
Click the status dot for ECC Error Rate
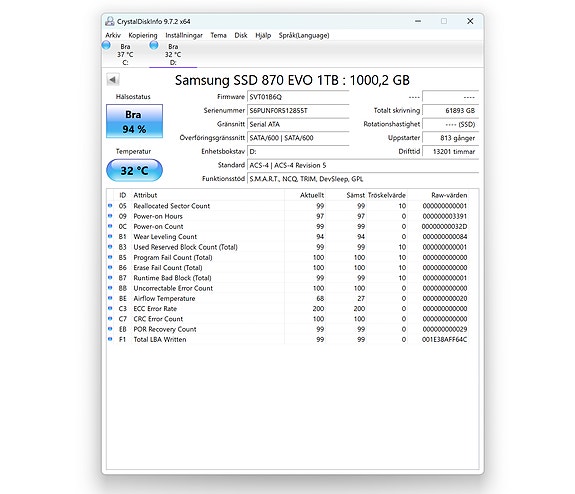pyautogui.click(x=110, y=308)
